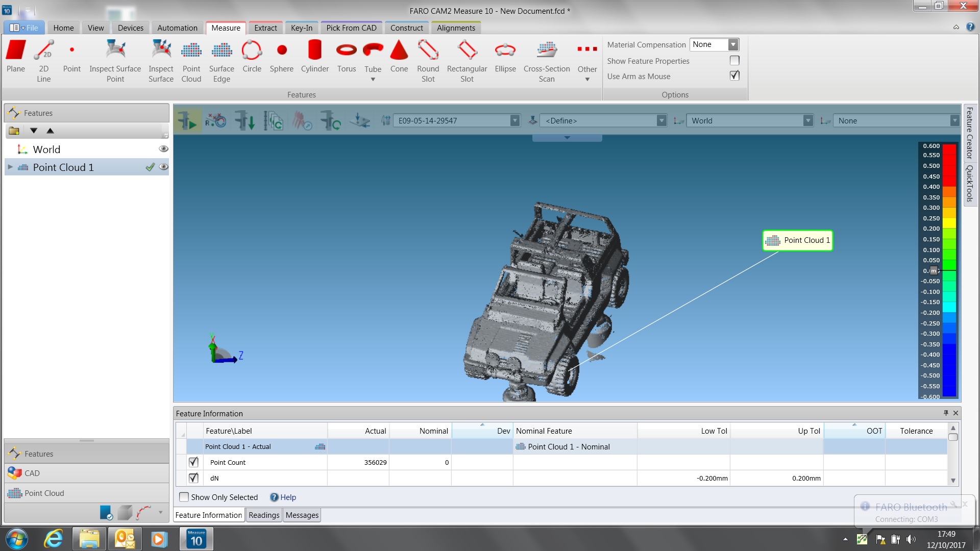
Task: Select the Point Cloud ribbon tool
Action: [191, 61]
